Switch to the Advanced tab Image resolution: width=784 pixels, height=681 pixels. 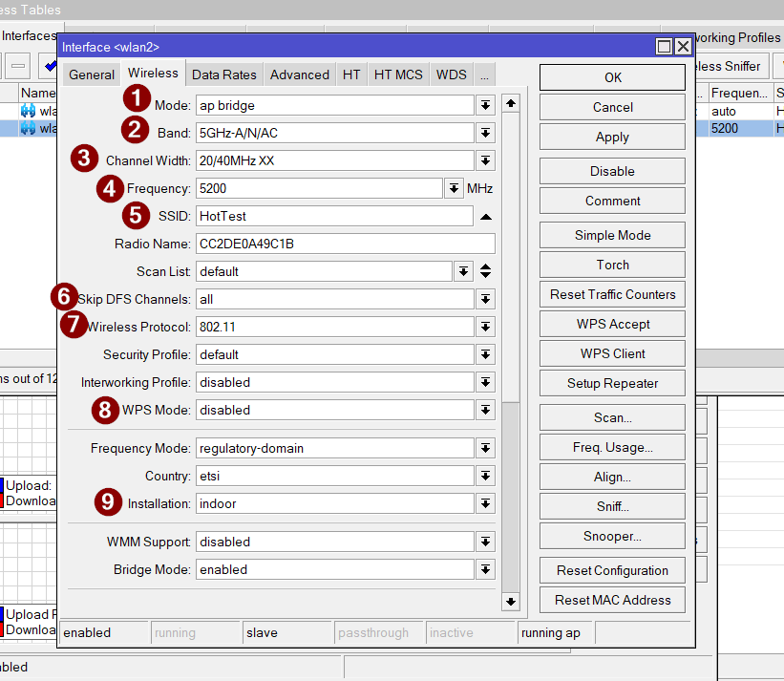coord(300,75)
